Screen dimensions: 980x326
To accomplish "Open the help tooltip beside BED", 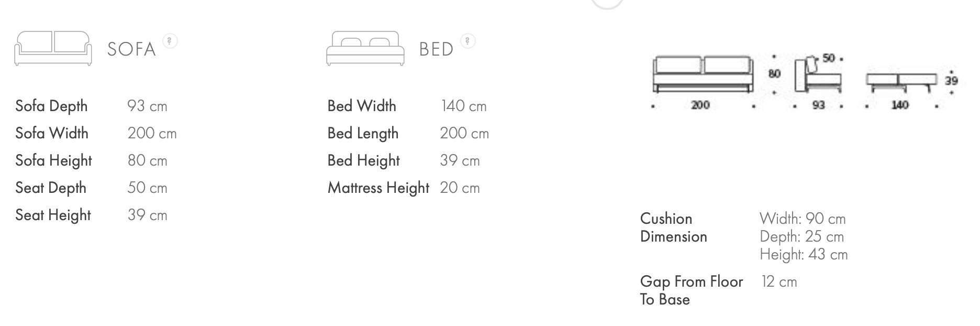I will [467, 40].
